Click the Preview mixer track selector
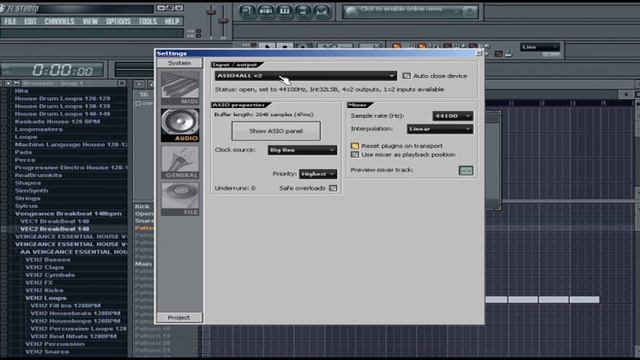Screen dimensions: 640x360 [x=466, y=170]
